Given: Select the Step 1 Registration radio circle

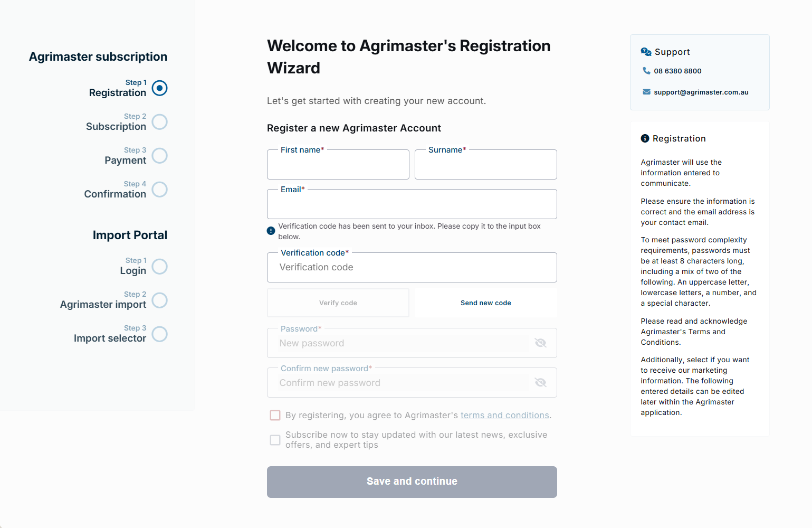Looking at the screenshot, I should [160, 88].
